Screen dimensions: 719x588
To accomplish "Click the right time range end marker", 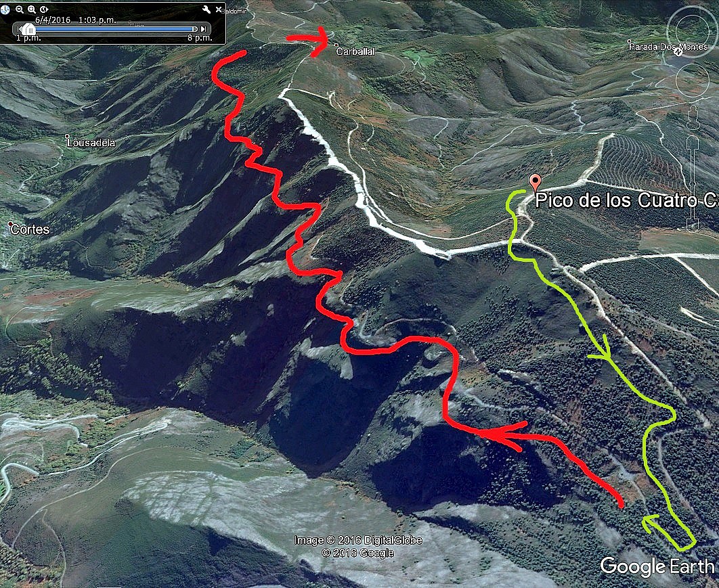I will pos(196,29).
